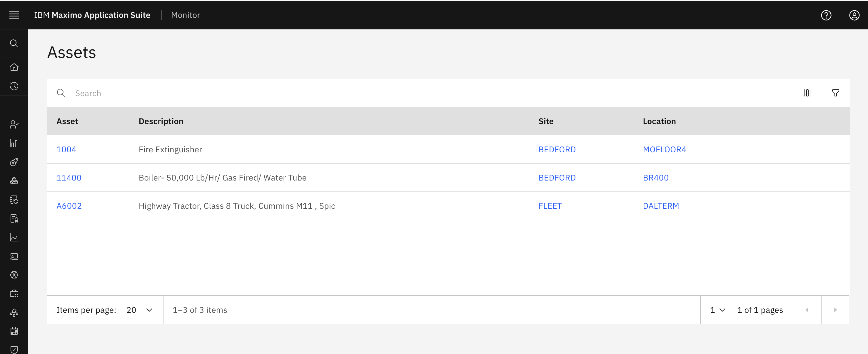Open the page number selector dropdown
This screenshot has width=868, height=354.
[718, 310]
